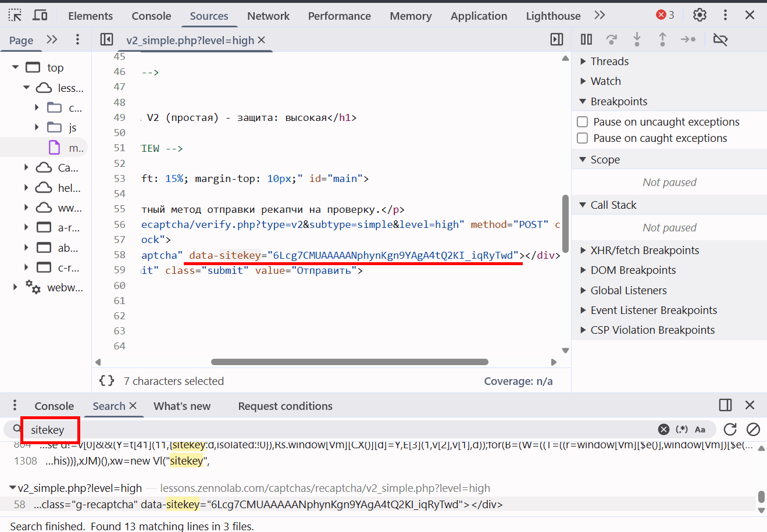This screenshot has width=767, height=532.
Task: Open the What's new drawer tab
Action: tap(182, 406)
